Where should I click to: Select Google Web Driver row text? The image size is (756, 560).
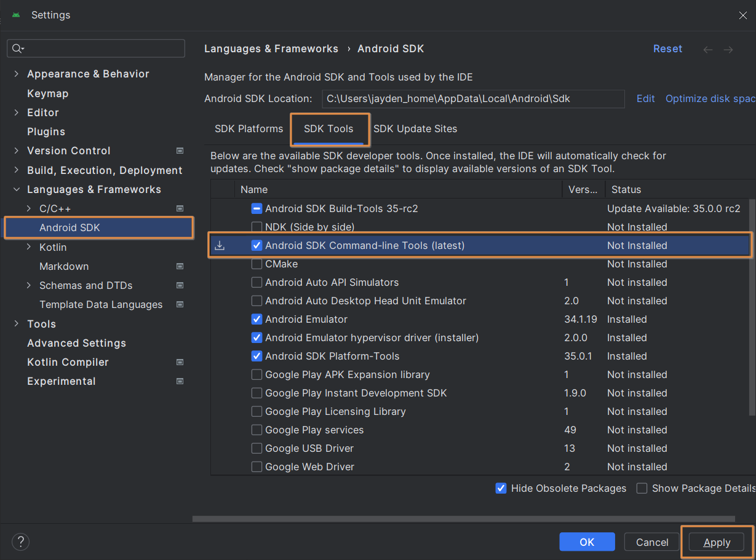(x=309, y=467)
